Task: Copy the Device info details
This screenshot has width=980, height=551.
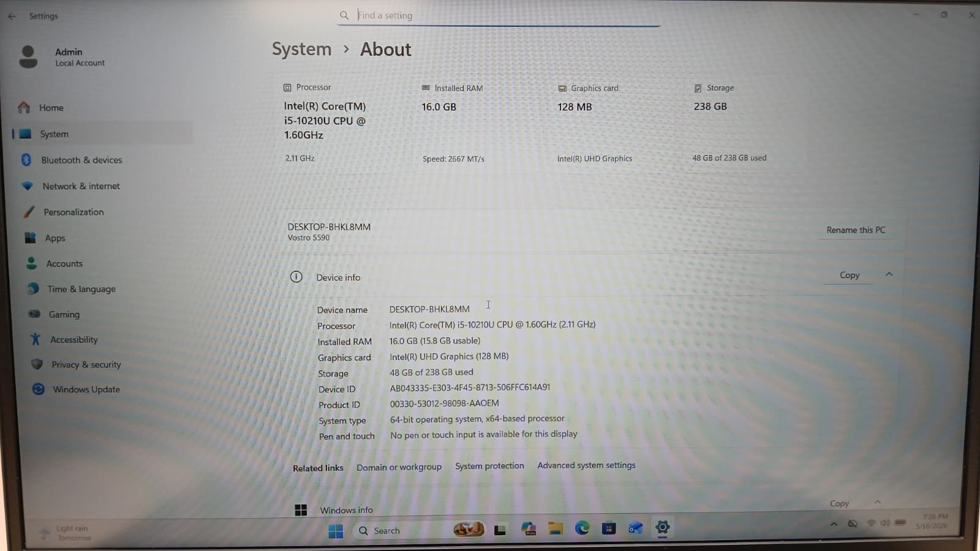Action: (x=850, y=275)
